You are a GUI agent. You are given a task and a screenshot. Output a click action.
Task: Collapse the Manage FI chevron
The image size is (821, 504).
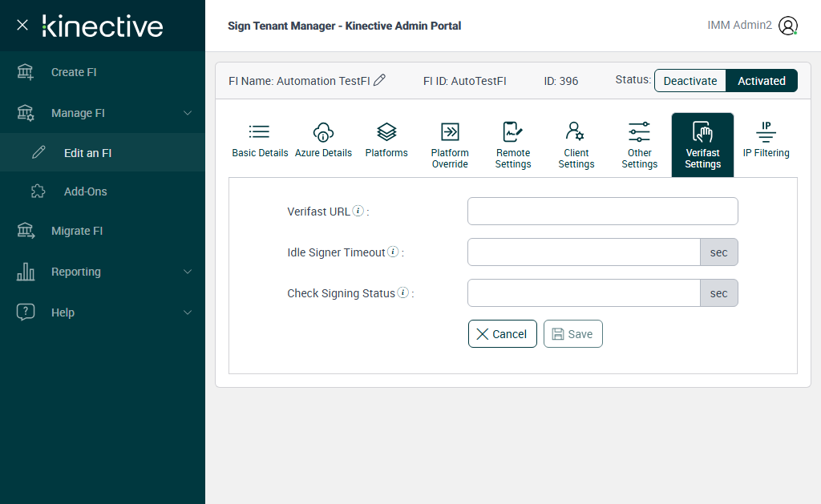(188, 113)
